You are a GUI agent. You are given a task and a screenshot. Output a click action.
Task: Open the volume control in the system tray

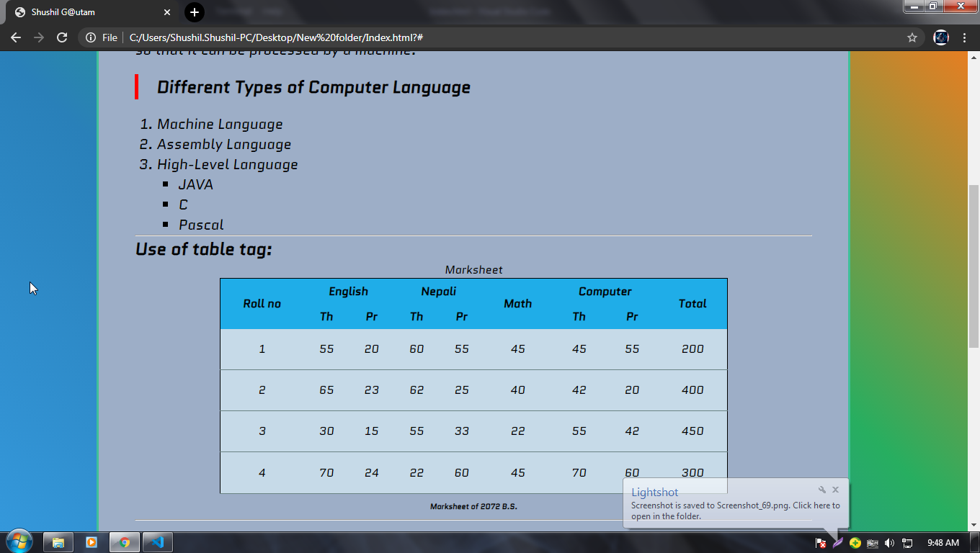coord(888,543)
